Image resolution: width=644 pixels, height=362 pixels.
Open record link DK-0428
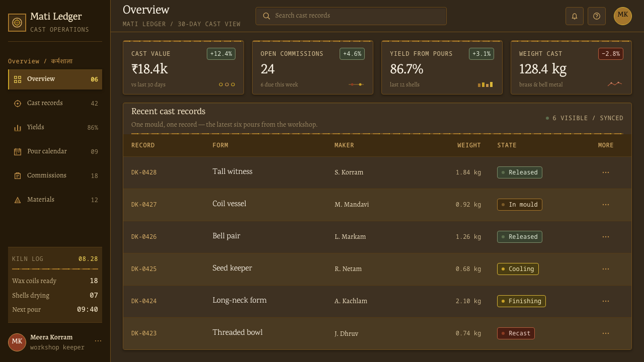[x=144, y=172]
